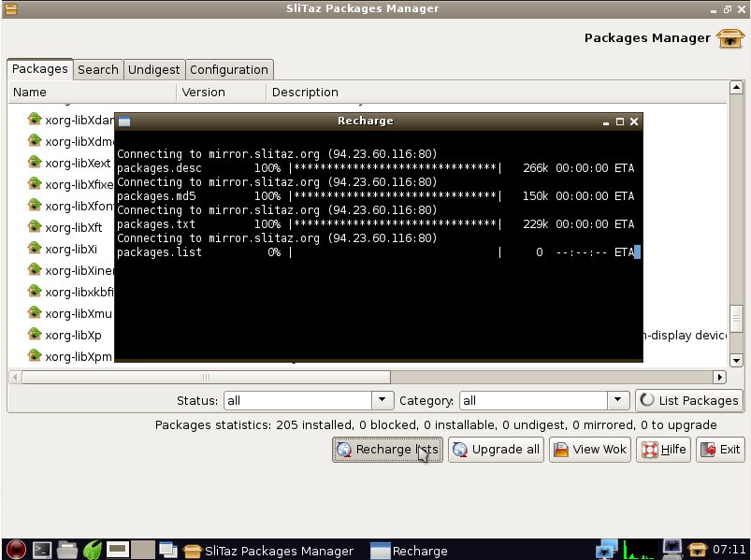Select the xorg-libXpm row name

[79, 356]
